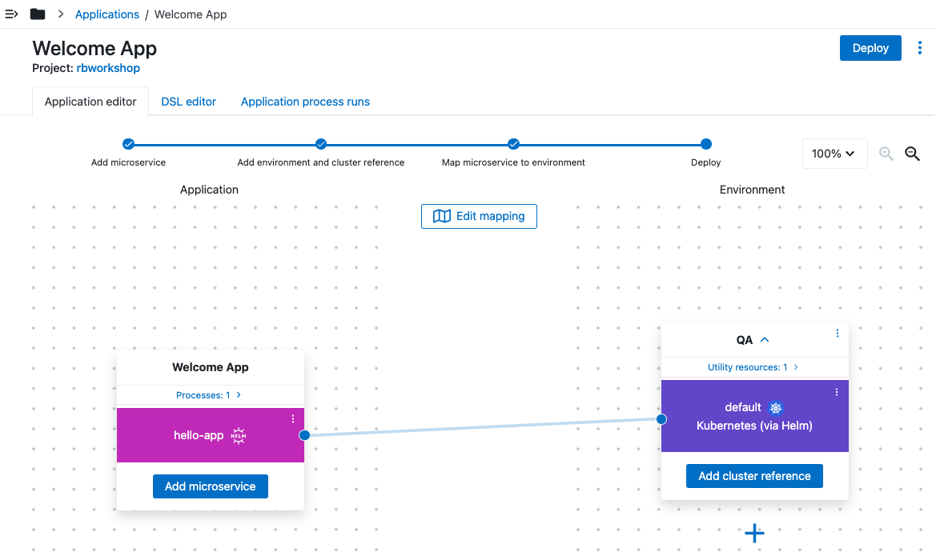Switch to the DSL editor tab

click(189, 102)
